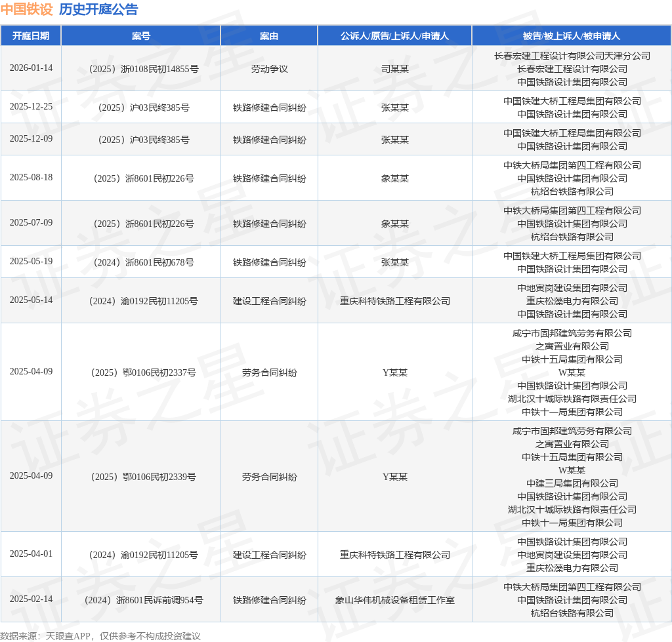This screenshot has height=642, width=672.
Task: Select date cell 2025-08-18
Action: point(31,177)
